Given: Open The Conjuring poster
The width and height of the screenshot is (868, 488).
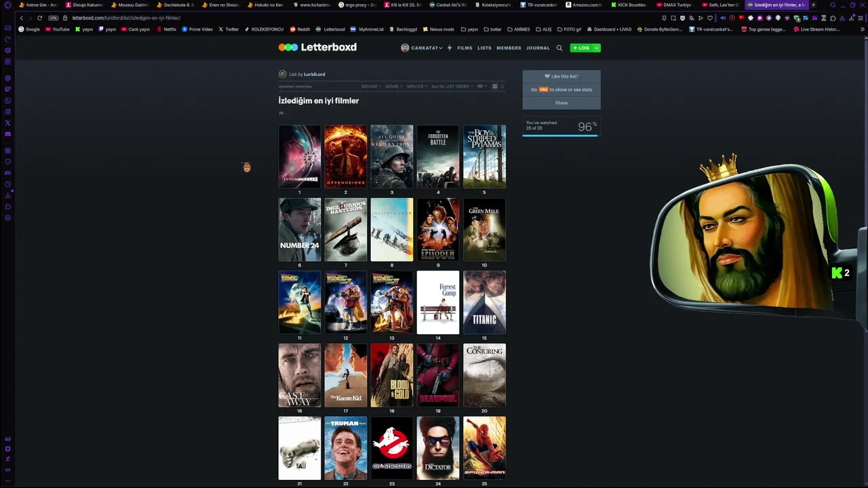Looking at the screenshot, I should point(484,375).
